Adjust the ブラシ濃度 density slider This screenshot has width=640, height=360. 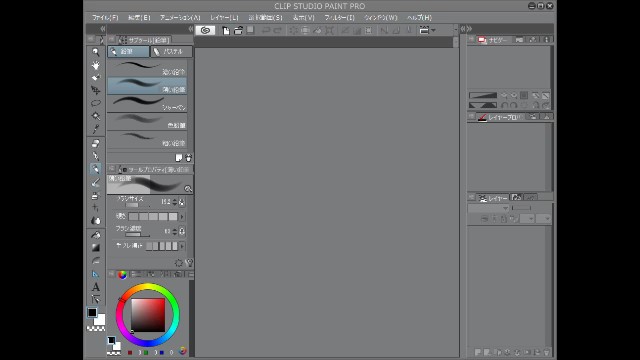pyautogui.click(x=138, y=235)
